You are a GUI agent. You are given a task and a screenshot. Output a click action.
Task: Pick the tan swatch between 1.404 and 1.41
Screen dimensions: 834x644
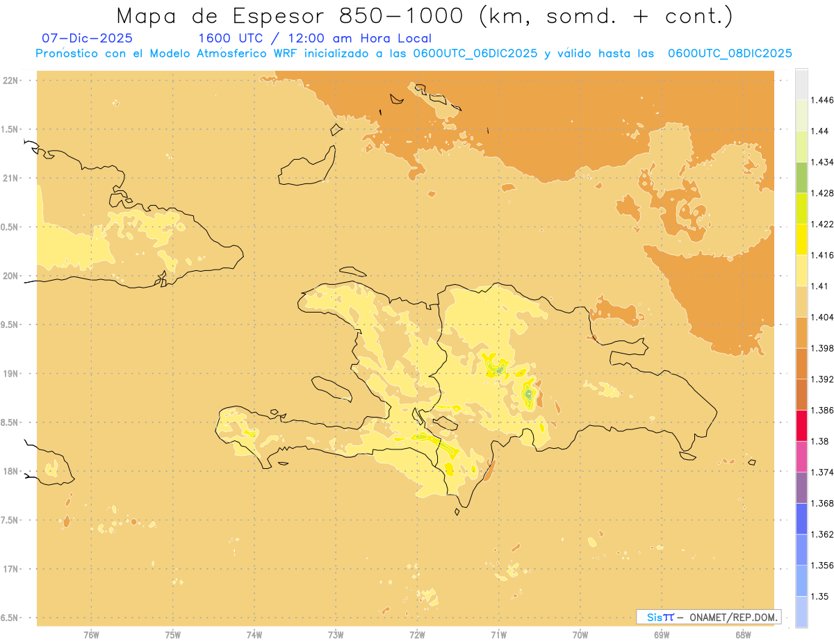click(x=801, y=302)
